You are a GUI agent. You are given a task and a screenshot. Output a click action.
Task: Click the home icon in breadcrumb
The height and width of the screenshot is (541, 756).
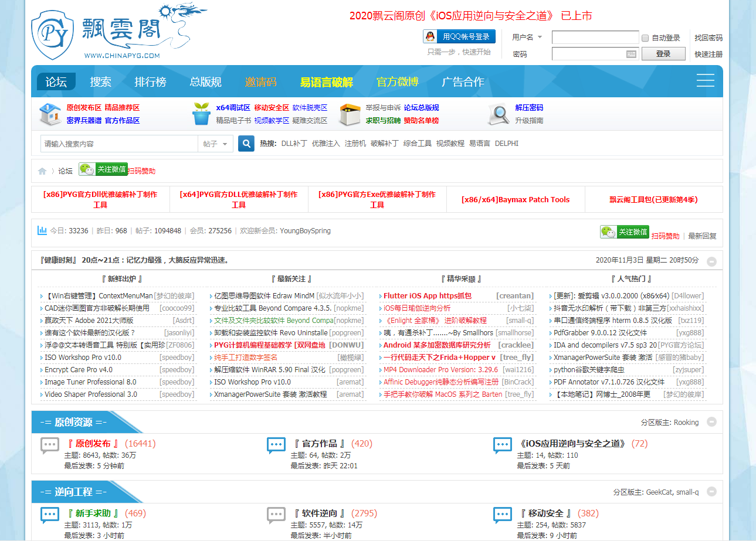pos(42,171)
